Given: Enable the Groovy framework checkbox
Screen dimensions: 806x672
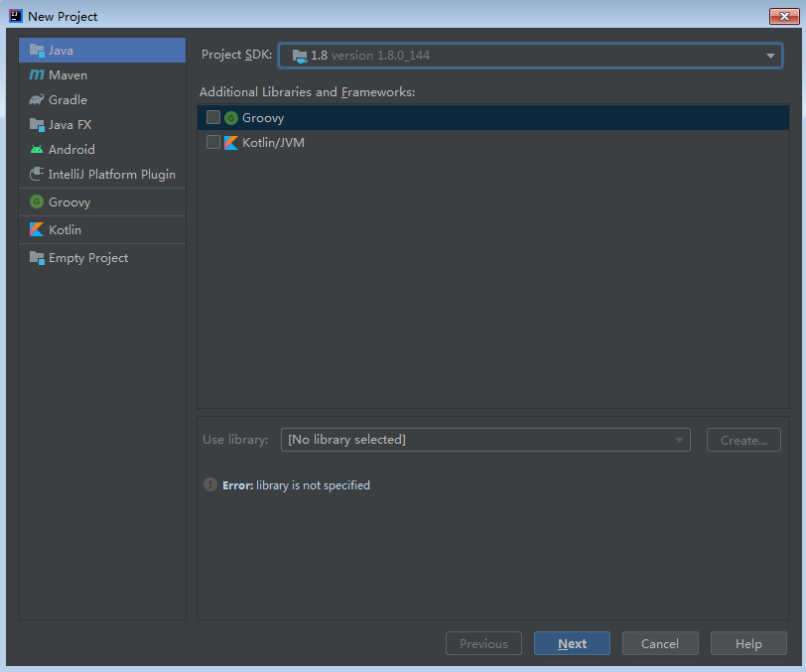Looking at the screenshot, I should (213, 117).
